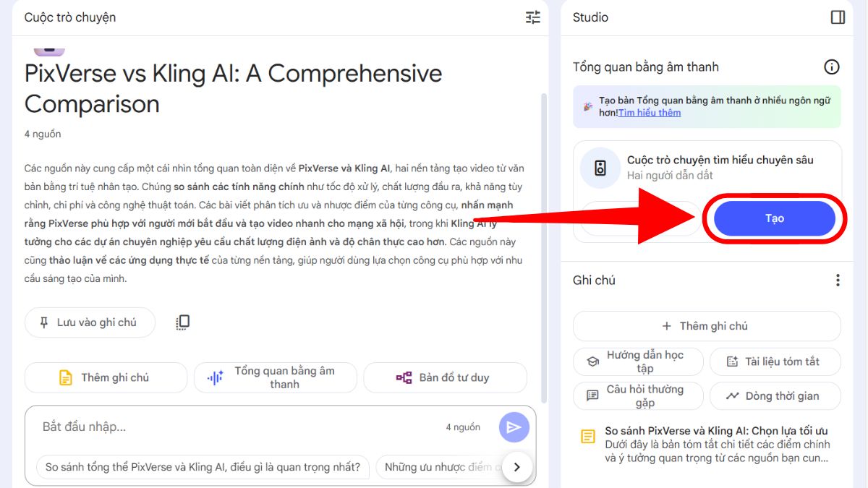Open note So sánh PixVerse và Kling AI
Image resolution: width=868 pixels, height=488 pixels.
click(707, 444)
